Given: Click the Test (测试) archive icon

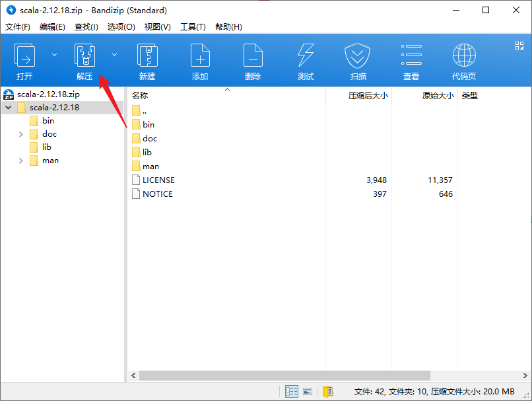Looking at the screenshot, I should 306,61.
